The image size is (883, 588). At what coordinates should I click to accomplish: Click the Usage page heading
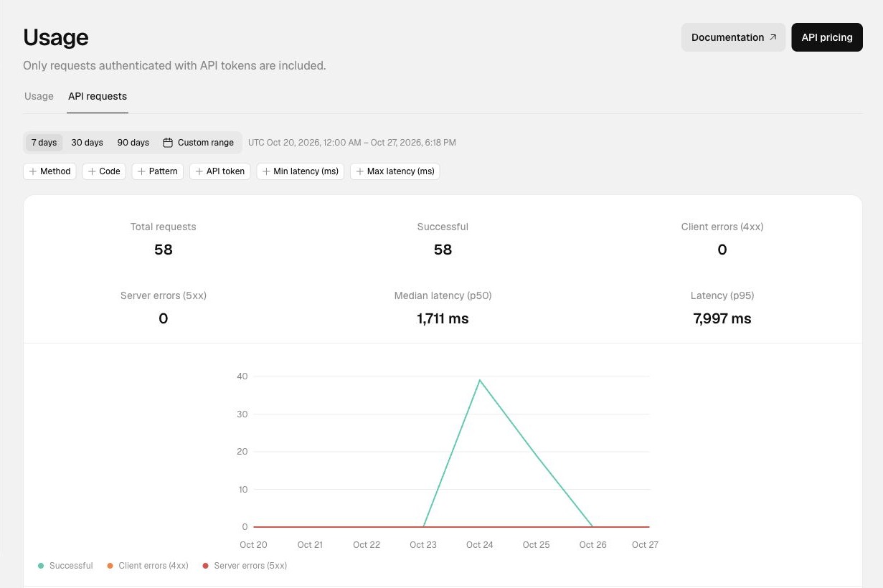pyautogui.click(x=56, y=37)
